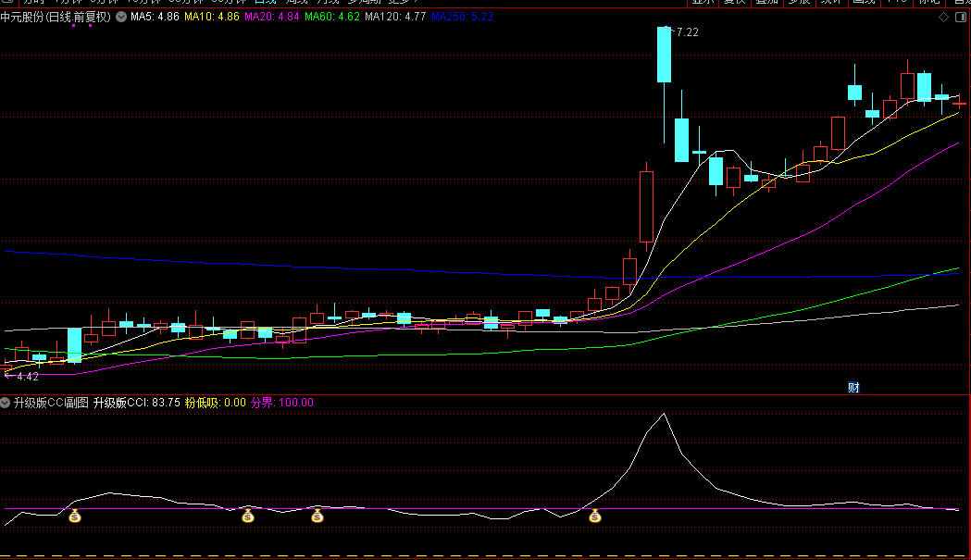
Task: Click the 财 finance marker icon
Action: [x=853, y=388]
